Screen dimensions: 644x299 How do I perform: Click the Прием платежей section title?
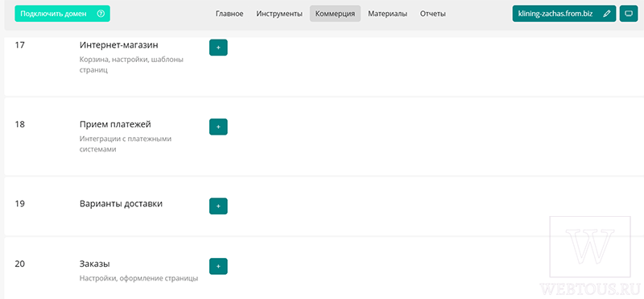[x=115, y=124]
